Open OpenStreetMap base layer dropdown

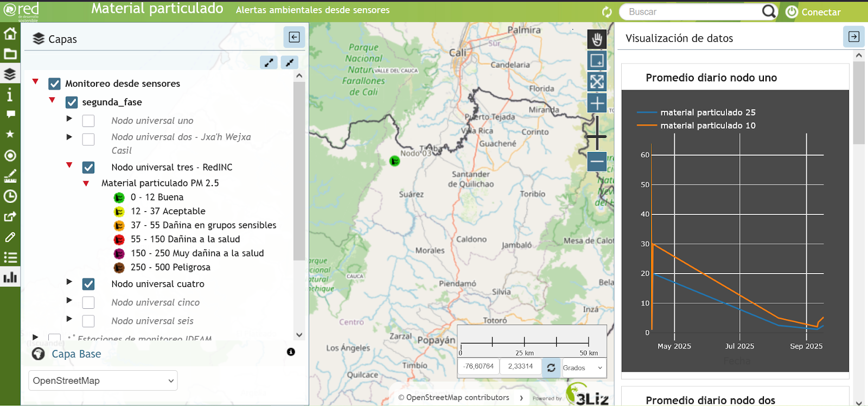103,380
